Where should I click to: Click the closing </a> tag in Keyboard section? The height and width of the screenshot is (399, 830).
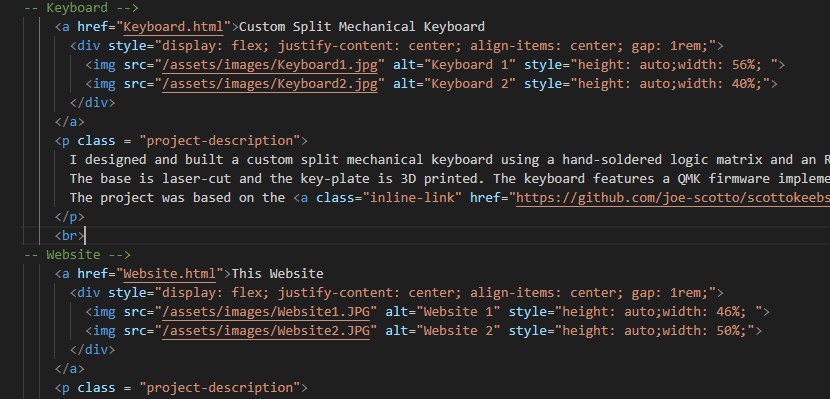coord(69,122)
